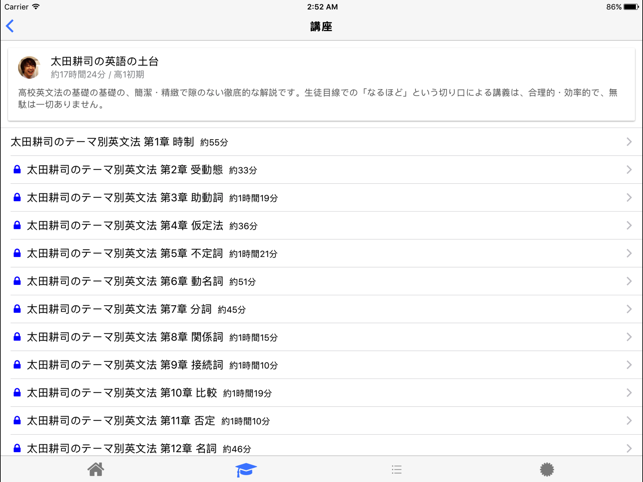Expand chevron for 第3章 助動詞 row

click(629, 197)
